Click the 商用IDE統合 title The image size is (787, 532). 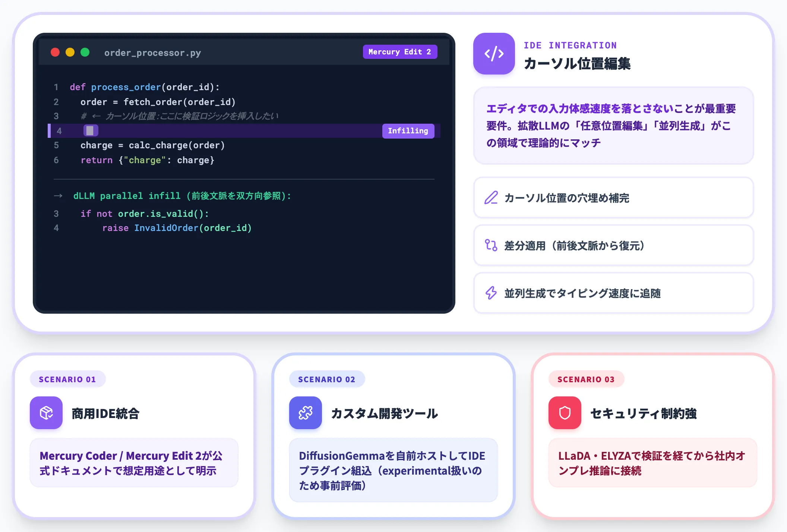[105, 414]
